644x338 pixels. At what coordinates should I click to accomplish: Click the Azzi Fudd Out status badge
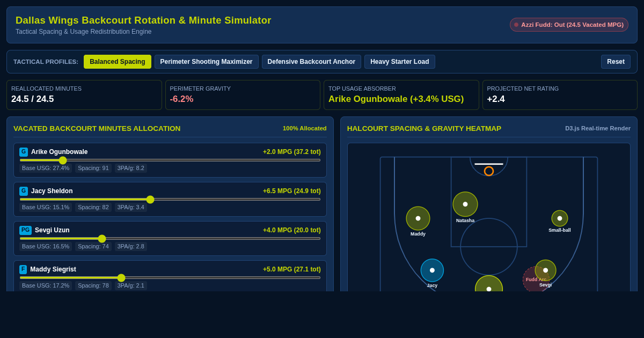[x=569, y=25]
